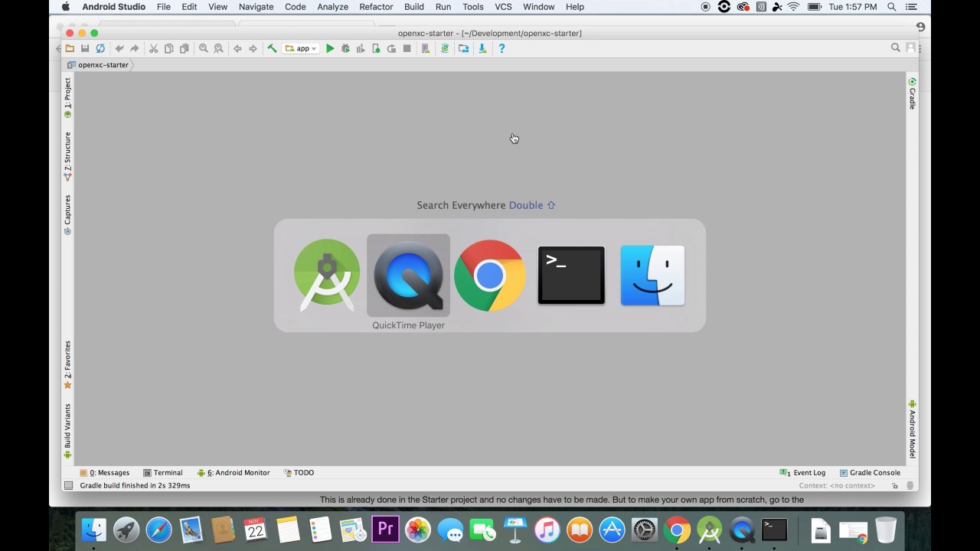Open the File menu
980x551 pixels.
tap(164, 7)
